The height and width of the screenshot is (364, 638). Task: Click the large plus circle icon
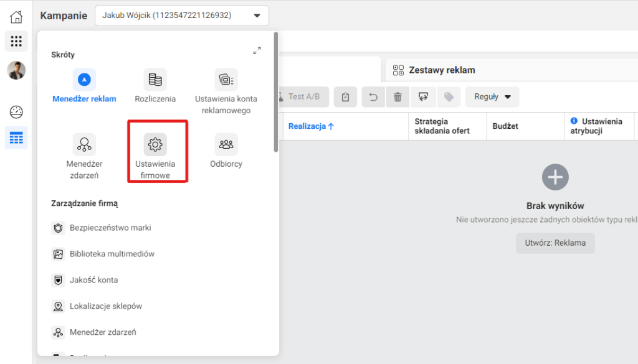click(555, 177)
